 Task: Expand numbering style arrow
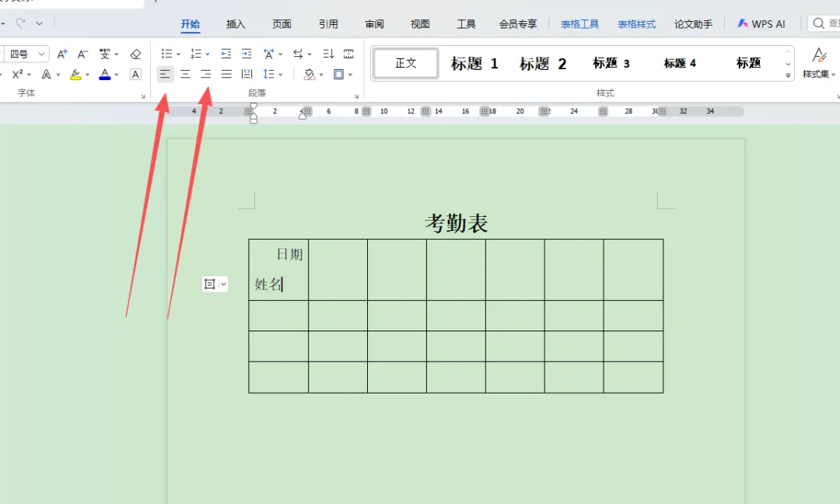pos(208,54)
